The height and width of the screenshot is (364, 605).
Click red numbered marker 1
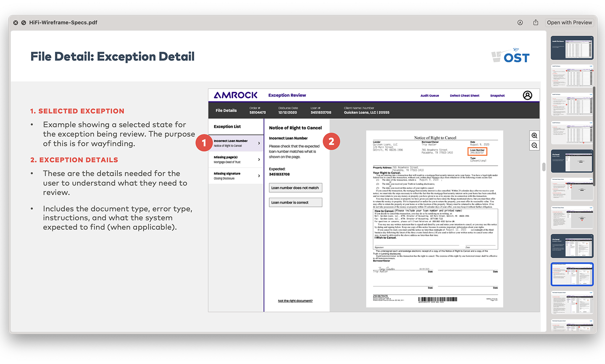point(204,143)
